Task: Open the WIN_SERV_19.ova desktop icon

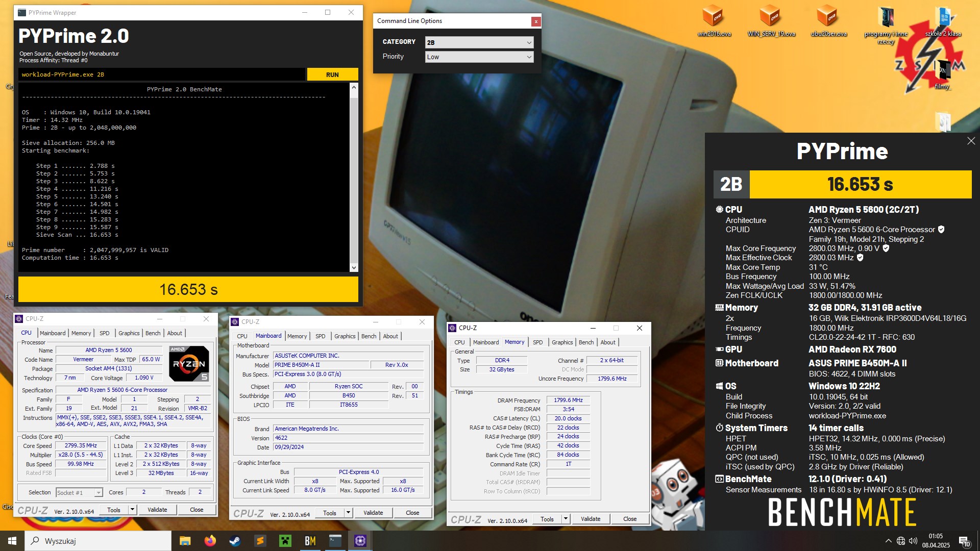Action: point(771,20)
